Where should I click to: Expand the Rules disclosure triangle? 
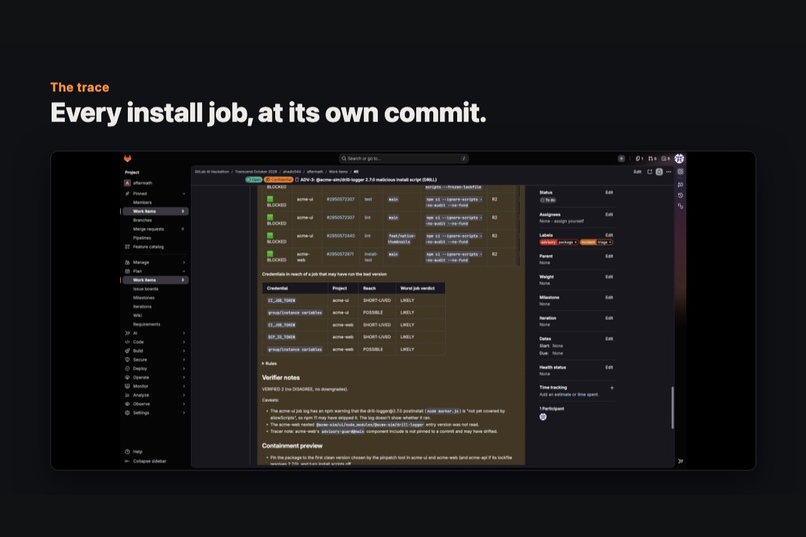(263, 363)
